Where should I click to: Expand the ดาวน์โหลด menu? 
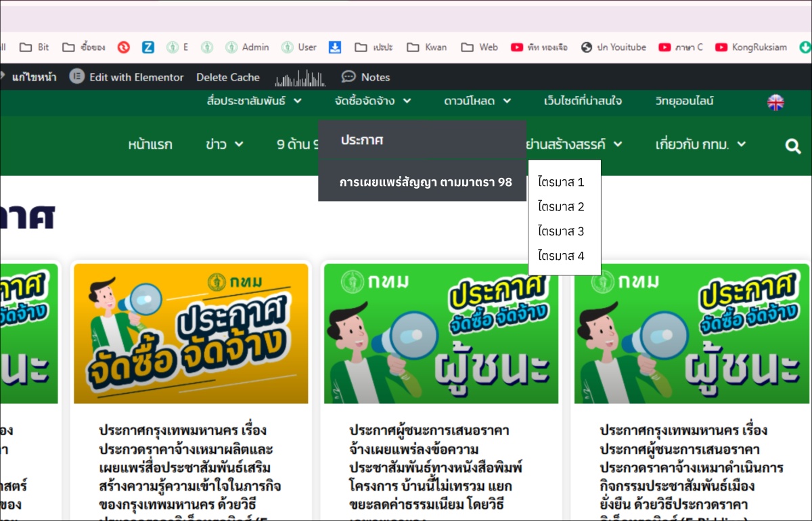tap(477, 101)
